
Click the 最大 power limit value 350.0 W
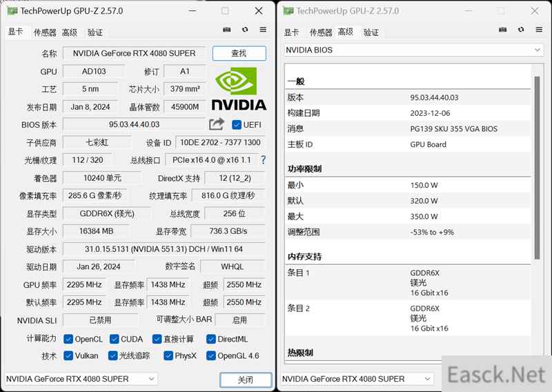pos(424,216)
